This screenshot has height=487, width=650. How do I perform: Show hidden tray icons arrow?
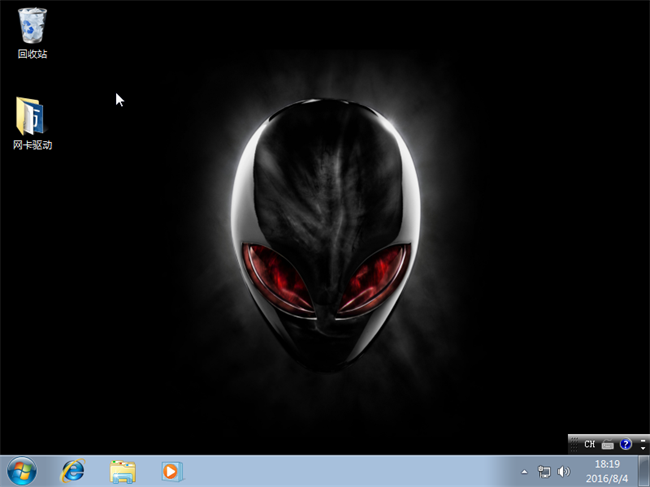point(524,472)
